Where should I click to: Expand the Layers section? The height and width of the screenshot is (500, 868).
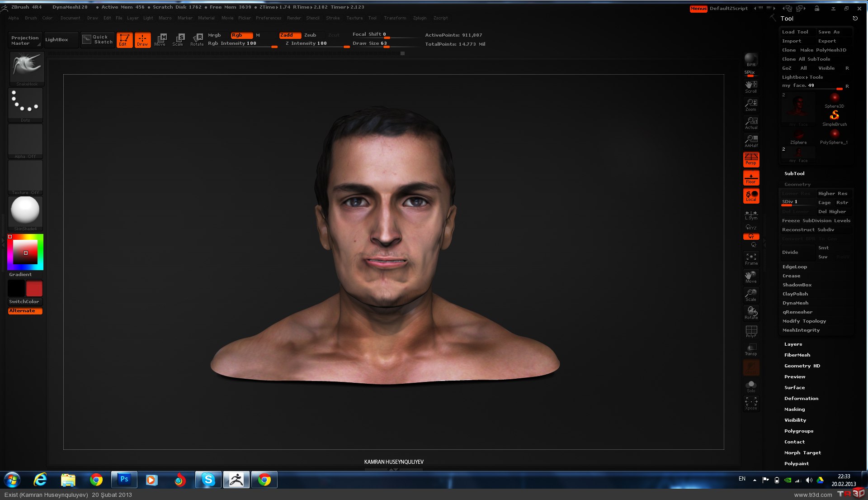(793, 344)
